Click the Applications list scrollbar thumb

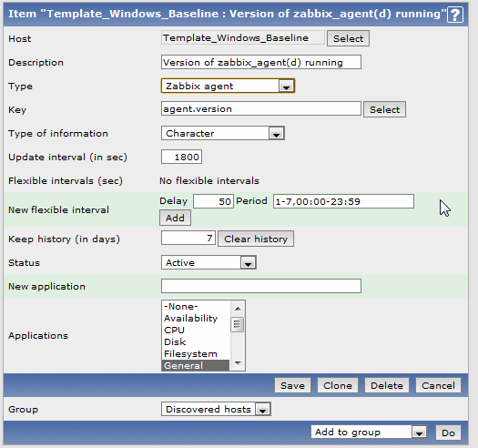(x=238, y=324)
